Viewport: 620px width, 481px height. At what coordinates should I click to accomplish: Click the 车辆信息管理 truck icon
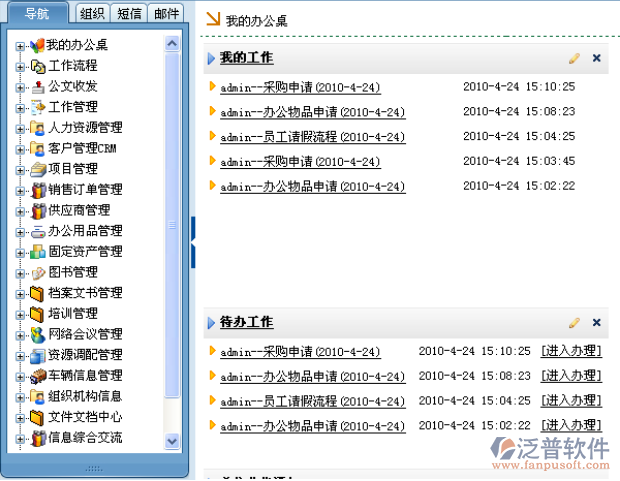(x=38, y=376)
